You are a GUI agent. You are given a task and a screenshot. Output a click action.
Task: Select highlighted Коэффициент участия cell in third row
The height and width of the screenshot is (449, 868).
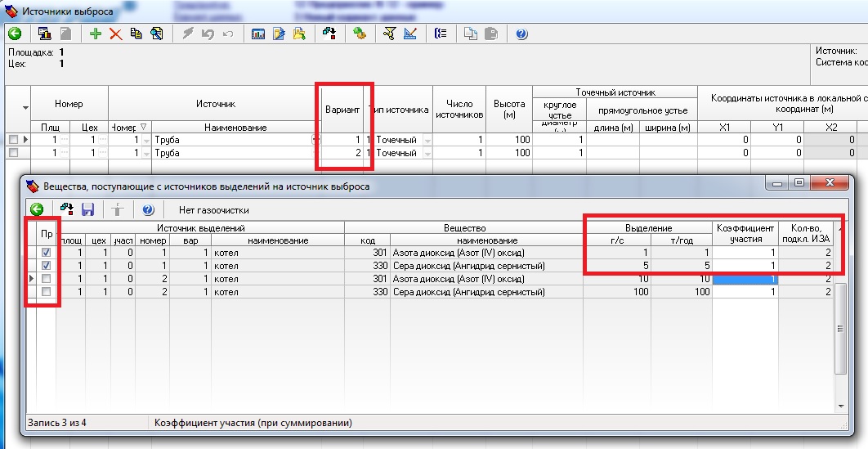pyautogui.click(x=745, y=279)
